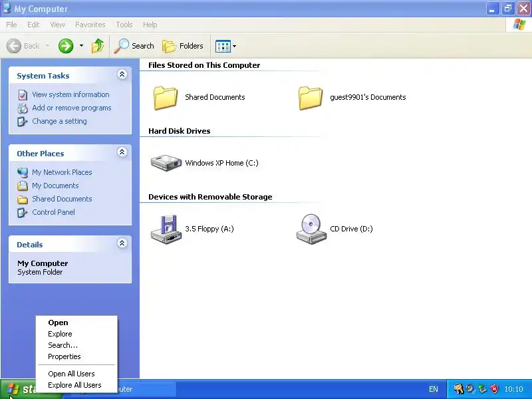Toggle the Folders pane button

pos(183,46)
